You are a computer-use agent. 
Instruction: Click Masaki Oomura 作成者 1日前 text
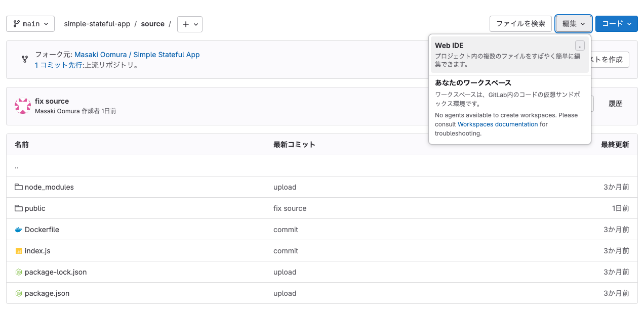(x=75, y=111)
